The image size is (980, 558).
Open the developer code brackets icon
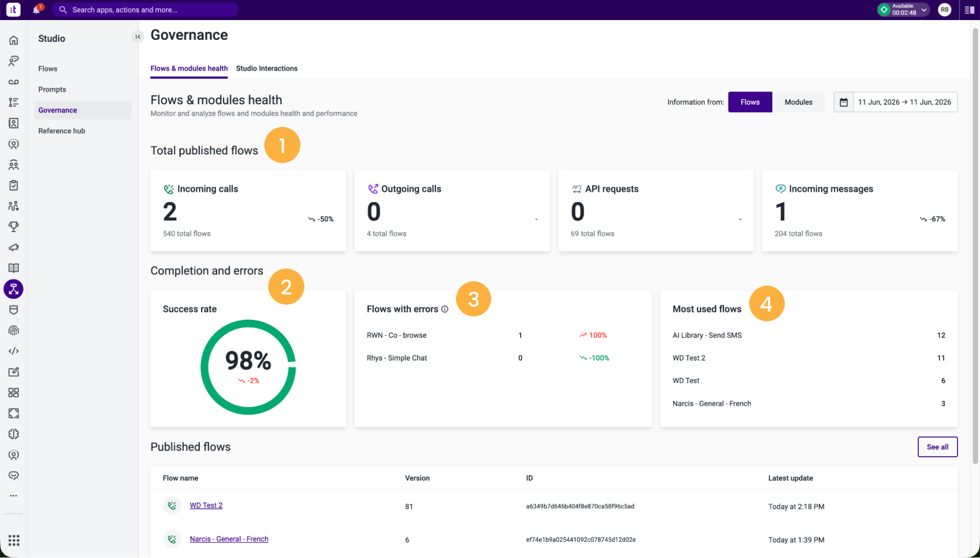click(14, 351)
